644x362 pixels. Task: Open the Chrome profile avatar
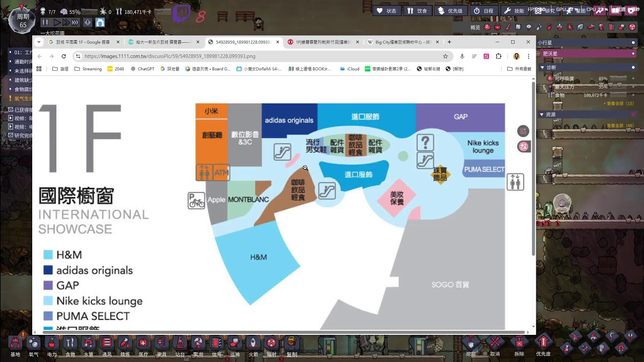coord(516,56)
